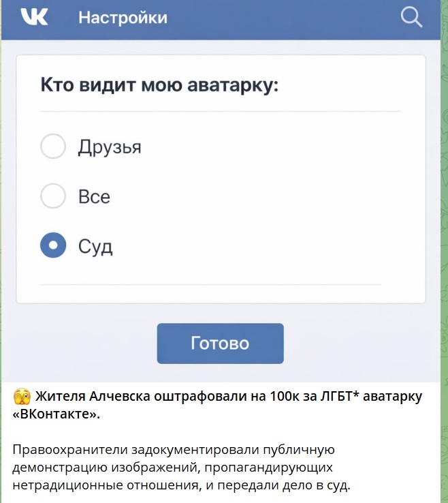Click the shocked face emoji in the post
This screenshot has height=503, width=448.
click(21, 397)
